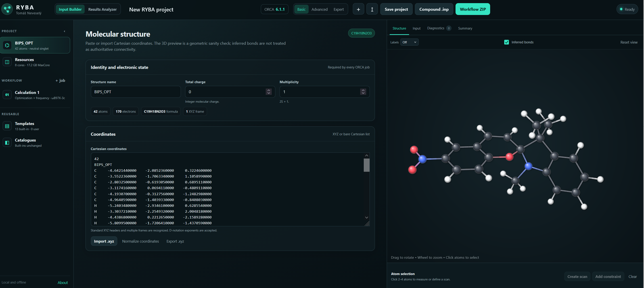Open the About link
The image size is (644, 288).
pos(63,282)
